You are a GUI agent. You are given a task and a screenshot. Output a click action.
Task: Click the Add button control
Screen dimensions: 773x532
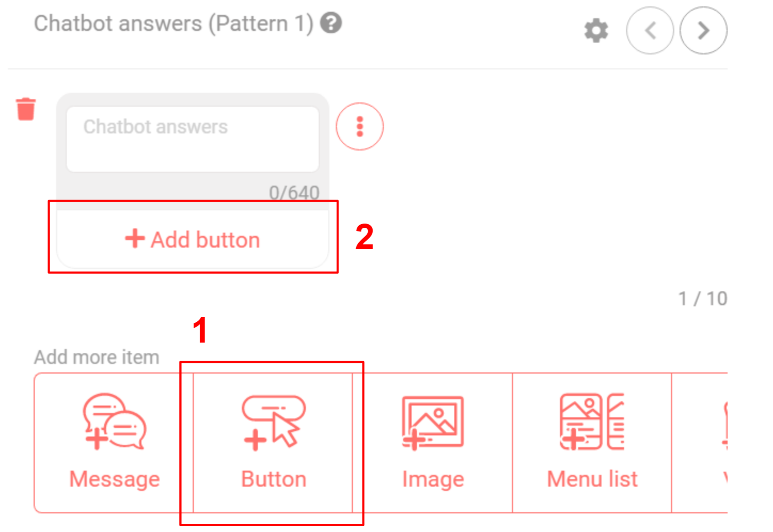click(193, 239)
